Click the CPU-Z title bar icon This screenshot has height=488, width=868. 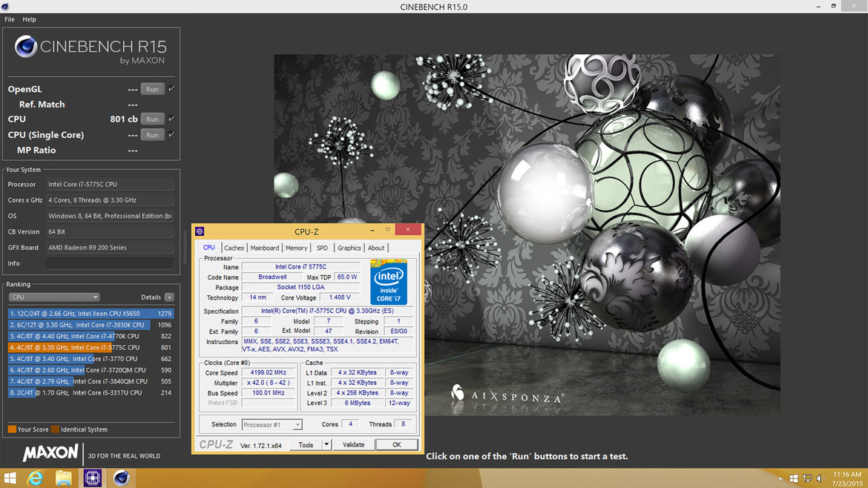pyautogui.click(x=200, y=231)
